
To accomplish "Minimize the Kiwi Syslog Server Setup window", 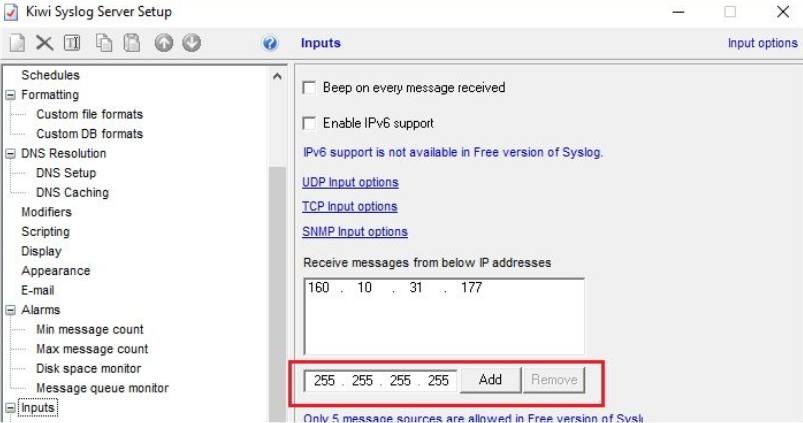I will [x=679, y=12].
